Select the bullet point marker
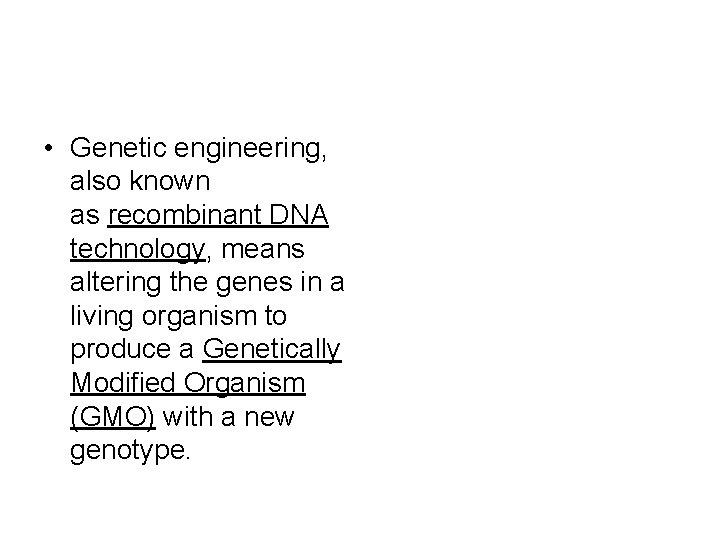The height and width of the screenshot is (540, 720). (x=49, y=148)
